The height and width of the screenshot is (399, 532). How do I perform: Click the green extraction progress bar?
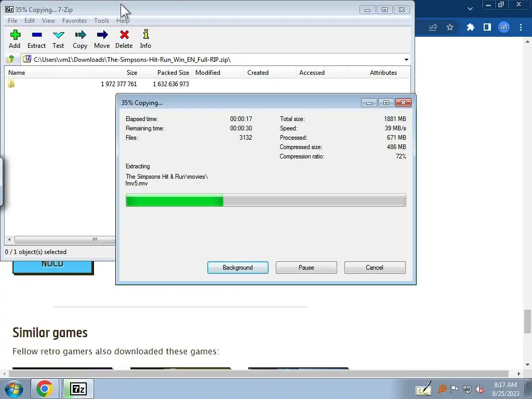click(265, 200)
